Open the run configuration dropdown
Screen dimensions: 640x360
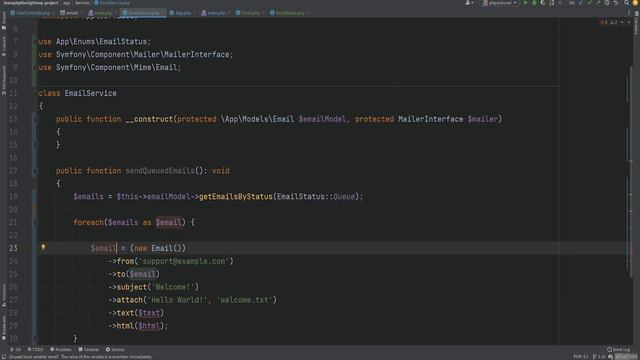[500, 3]
